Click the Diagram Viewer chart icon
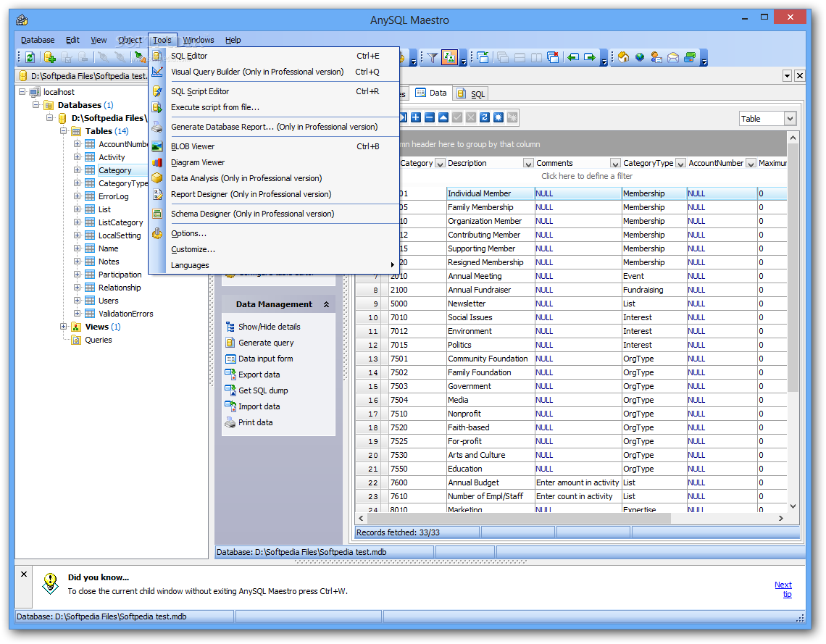Viewport: 826px width, 644px height. click(157, 162)
